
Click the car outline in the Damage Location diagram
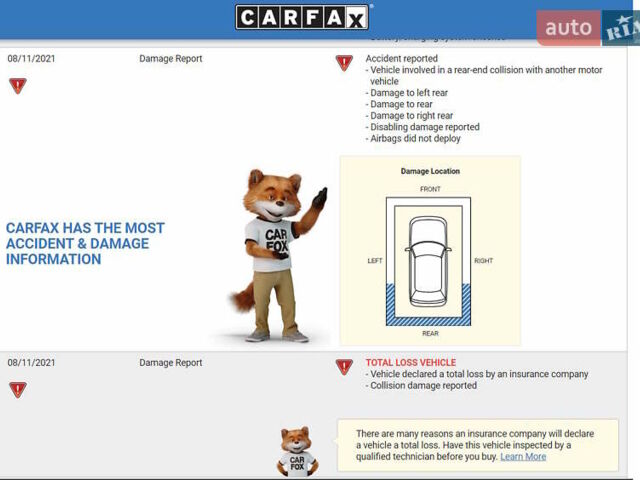(428, 262)
